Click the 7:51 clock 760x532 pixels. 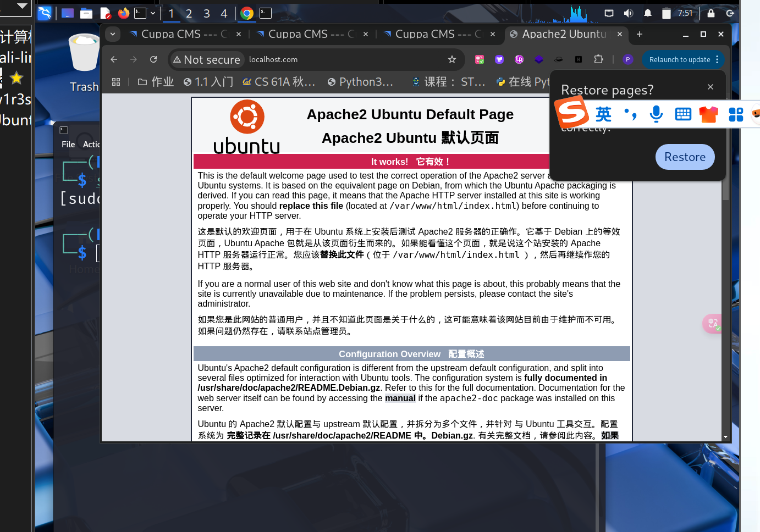click(685, 13)
